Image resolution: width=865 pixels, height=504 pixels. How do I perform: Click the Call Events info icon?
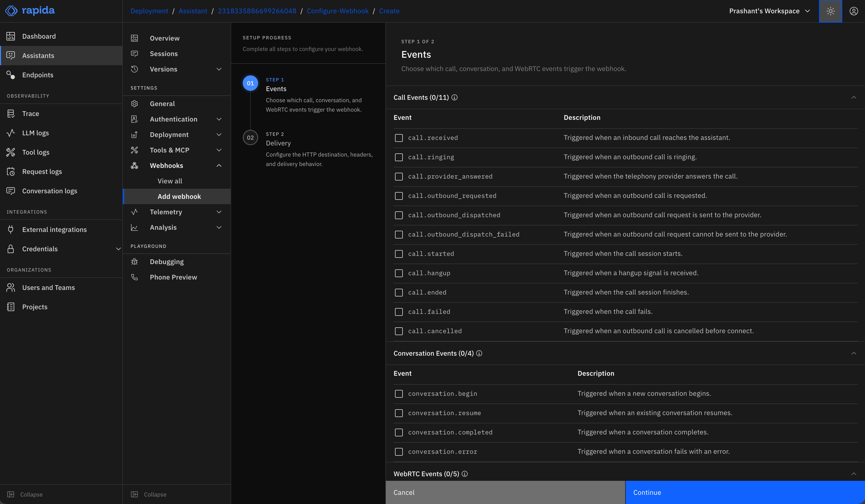point(454,97)
